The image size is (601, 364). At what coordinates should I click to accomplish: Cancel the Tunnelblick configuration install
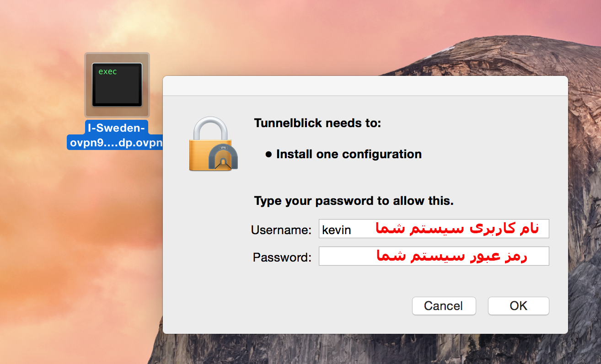[443, 305]
